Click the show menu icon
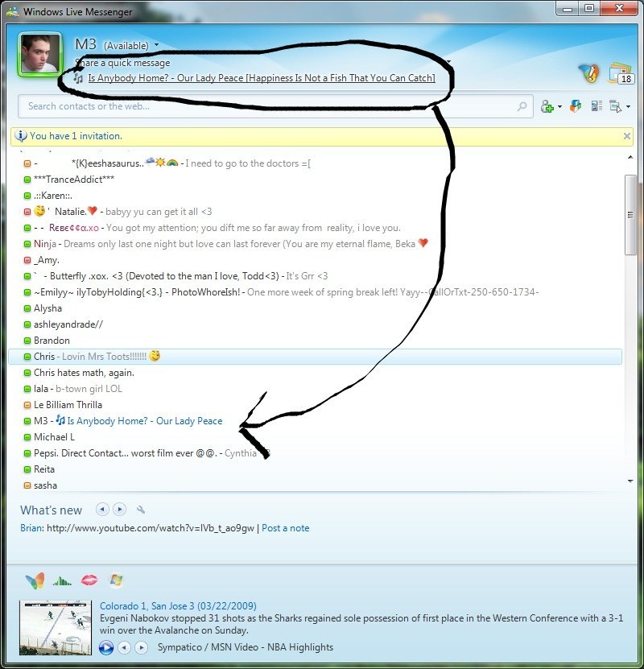The height and width of the screenshot is (669, 644). click(x=616, y=106)
